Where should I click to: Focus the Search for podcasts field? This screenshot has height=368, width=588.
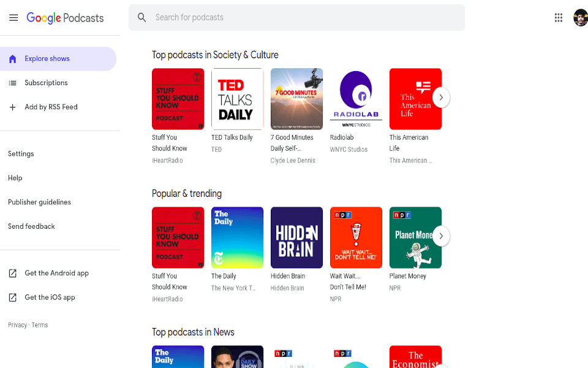296,18
